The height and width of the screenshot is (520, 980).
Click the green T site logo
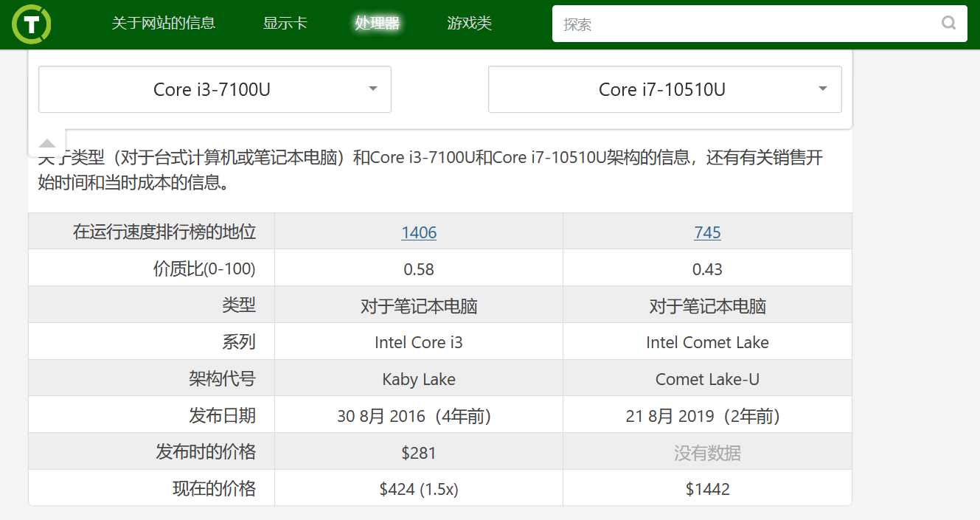[32, 24]
